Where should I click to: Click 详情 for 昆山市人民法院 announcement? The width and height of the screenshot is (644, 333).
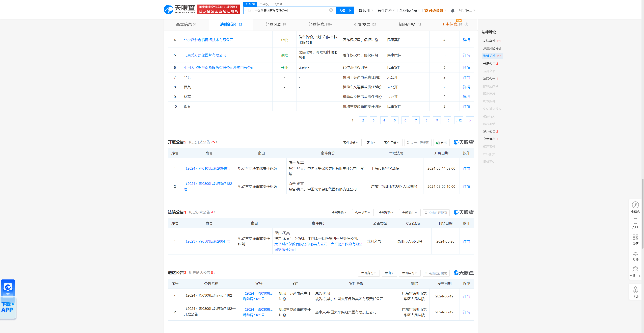(466, 242)
